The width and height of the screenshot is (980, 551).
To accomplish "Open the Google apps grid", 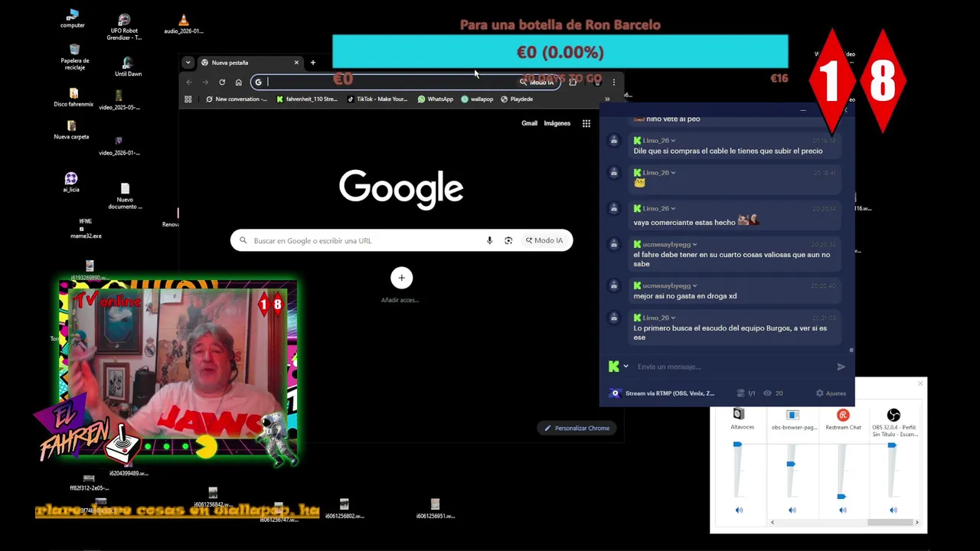I will point(586,123).
